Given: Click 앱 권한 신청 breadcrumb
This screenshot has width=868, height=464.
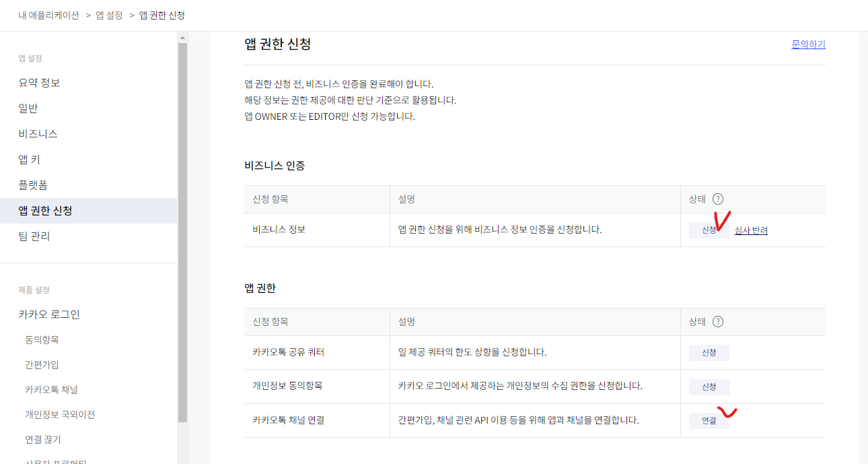Looking at the screenshot, I should point(161,15).
